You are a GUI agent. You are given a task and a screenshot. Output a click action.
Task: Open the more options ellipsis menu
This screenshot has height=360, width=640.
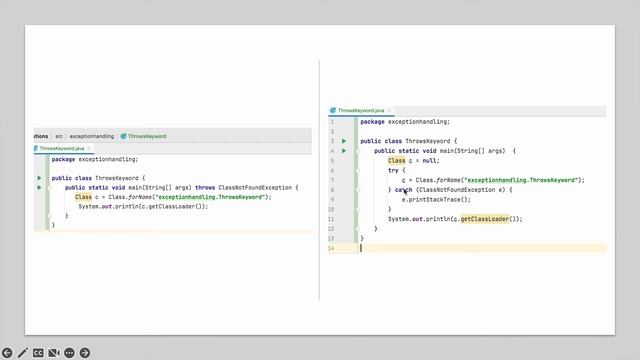pos(69,353)
